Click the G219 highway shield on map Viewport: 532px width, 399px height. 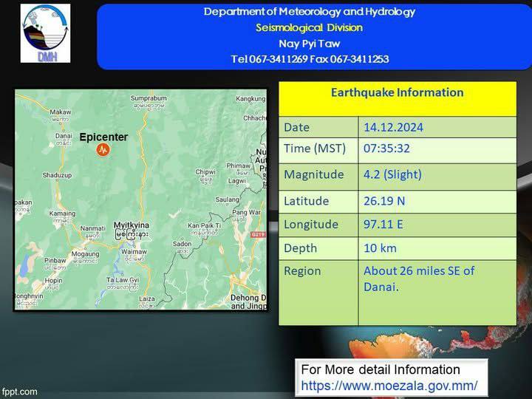[x=257, y=235]
